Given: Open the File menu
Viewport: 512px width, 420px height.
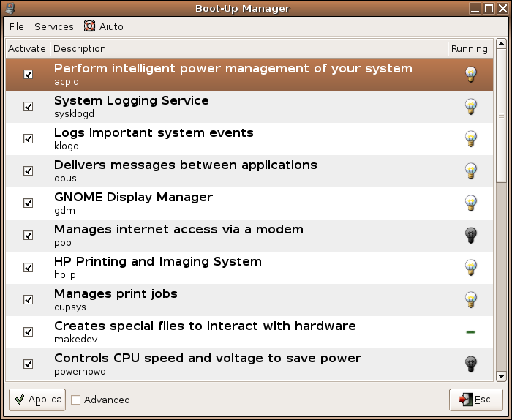Looking at the screenshot, I should coord(17,27).
